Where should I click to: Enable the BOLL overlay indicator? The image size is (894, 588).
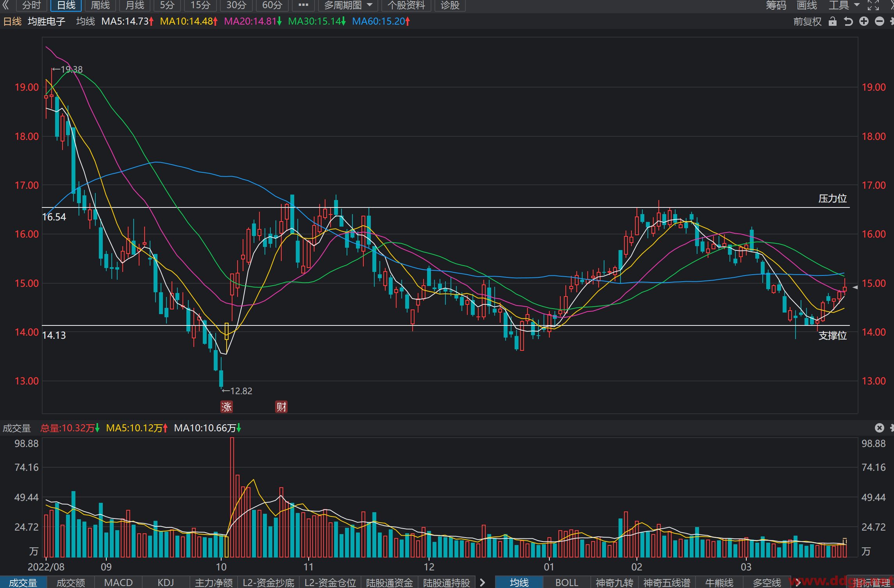pos(567,582)
